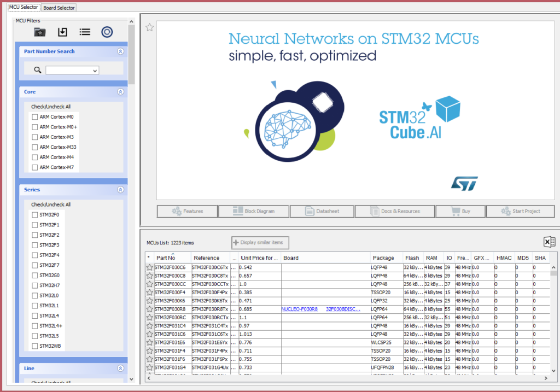Star the STM32F031F4 row
The image size is (560, 392).
tap(149, 350)
